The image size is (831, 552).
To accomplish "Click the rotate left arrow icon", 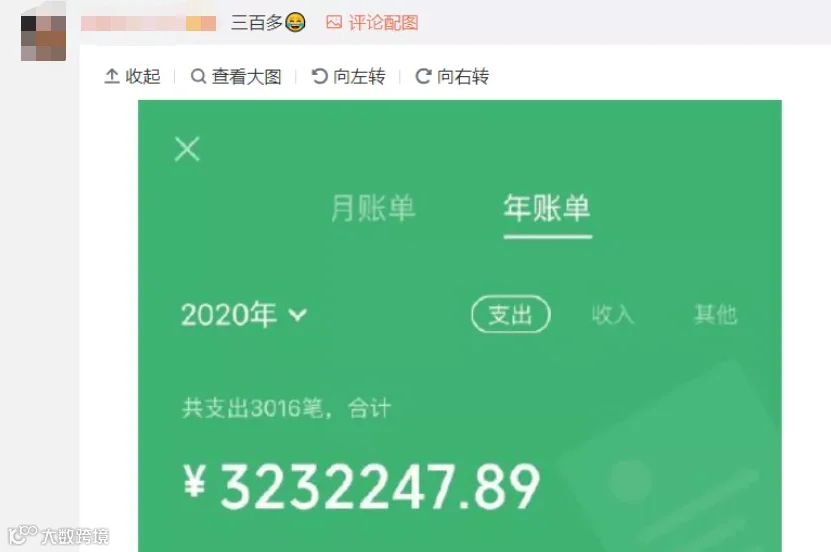I will (319, 76).
